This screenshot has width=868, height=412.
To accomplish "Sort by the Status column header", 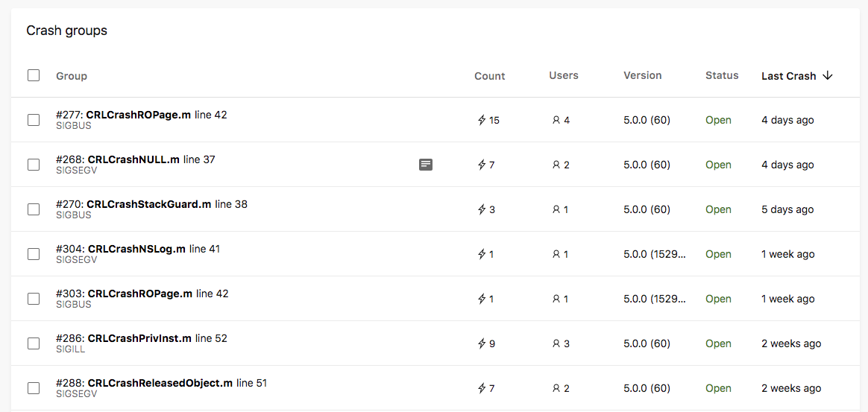I will (x=721, y=75).
